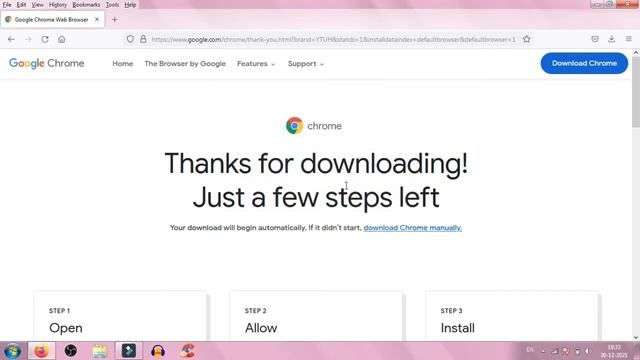
Task: Open the File menu
Action: click(7, 5)
